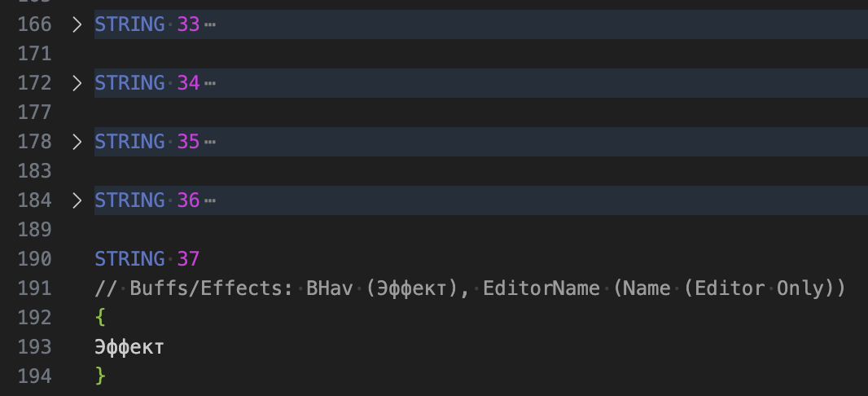Click line number 190 in the gutter
The image size is (868, 396).
click(x=34, y=259)
